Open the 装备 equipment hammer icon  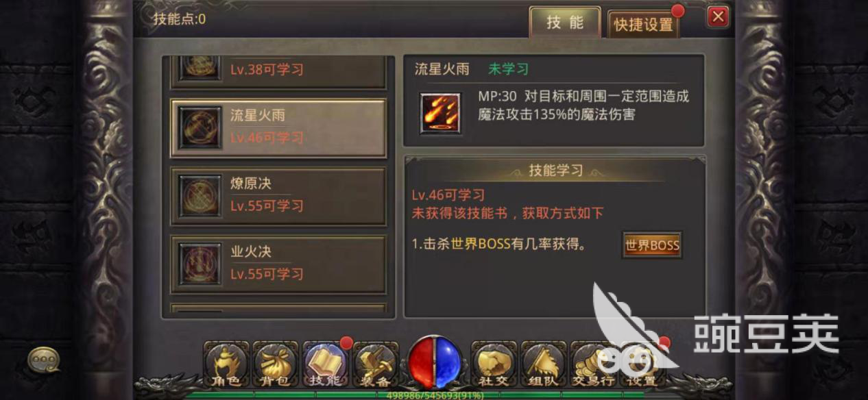(375, 364)
